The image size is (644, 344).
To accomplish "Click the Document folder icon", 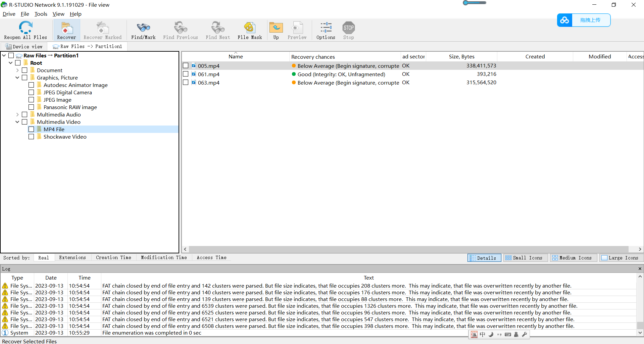I will pos(33,70).
